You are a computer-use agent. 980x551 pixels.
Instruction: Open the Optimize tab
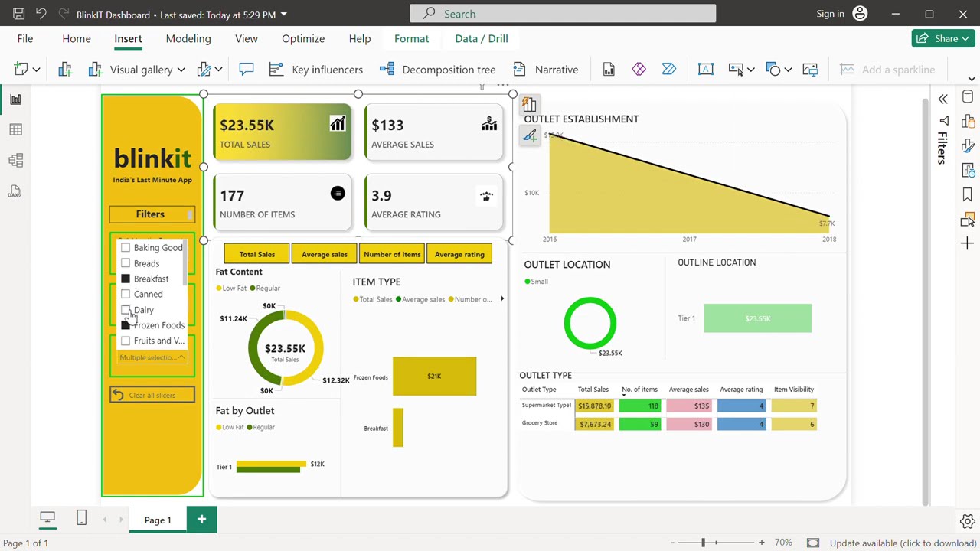click(303, 38)
